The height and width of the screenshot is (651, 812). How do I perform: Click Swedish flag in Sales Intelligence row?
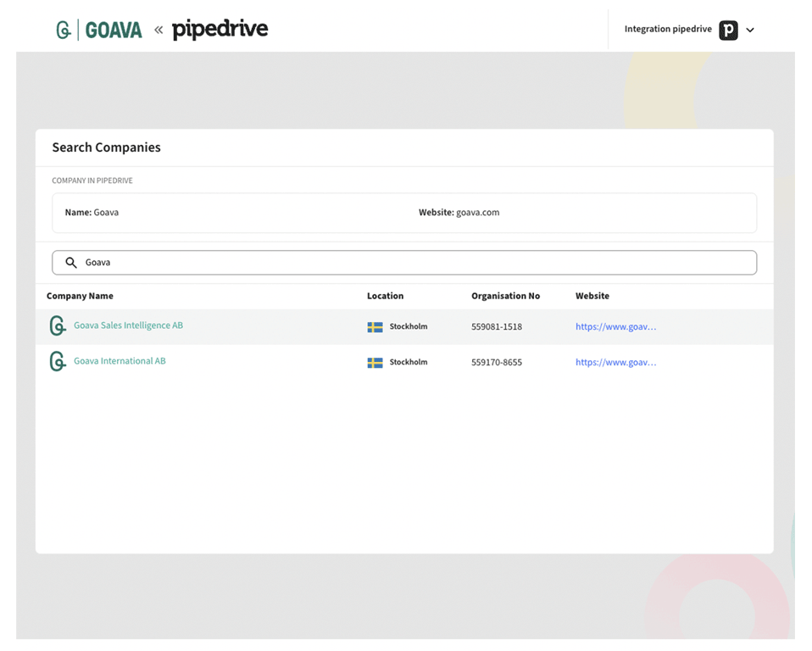tap(375, 327)
